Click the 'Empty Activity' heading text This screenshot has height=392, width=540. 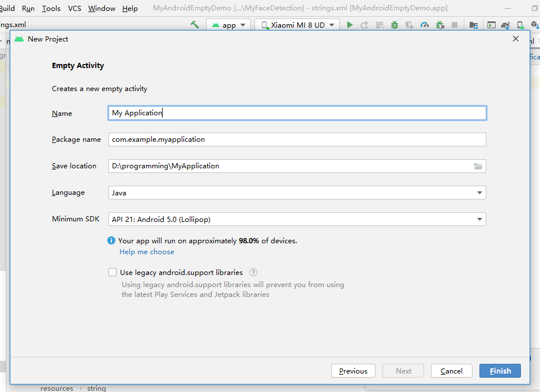78,65
